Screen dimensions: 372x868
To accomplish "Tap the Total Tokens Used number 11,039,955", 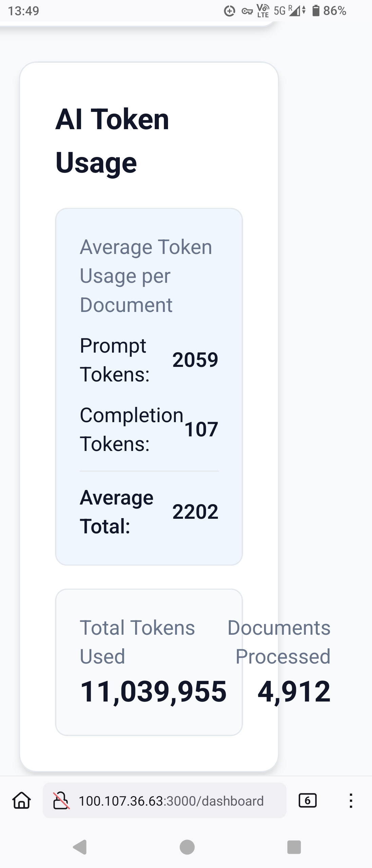I will tap(153, 691).
